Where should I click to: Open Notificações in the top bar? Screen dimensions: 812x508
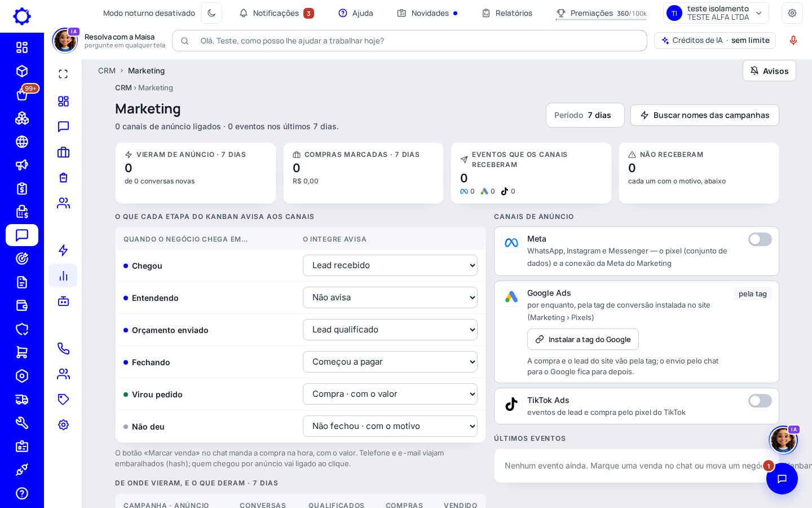click(x=276, y=13)
